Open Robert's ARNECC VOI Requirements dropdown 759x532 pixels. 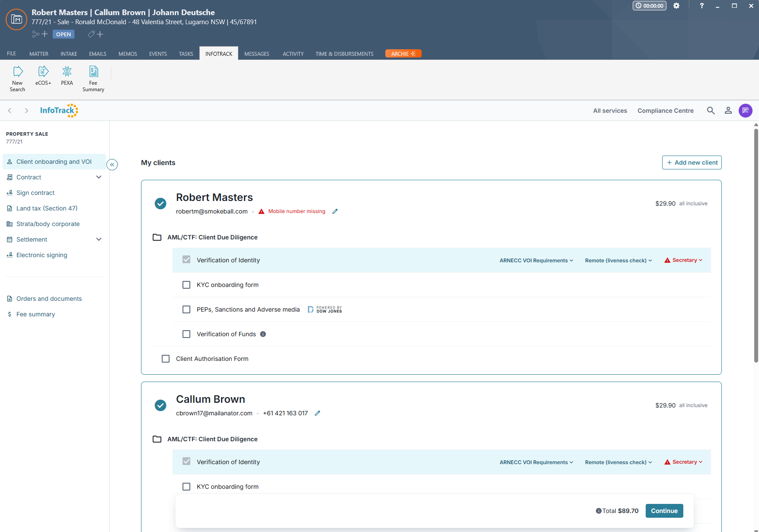click(x=536, y=261)
